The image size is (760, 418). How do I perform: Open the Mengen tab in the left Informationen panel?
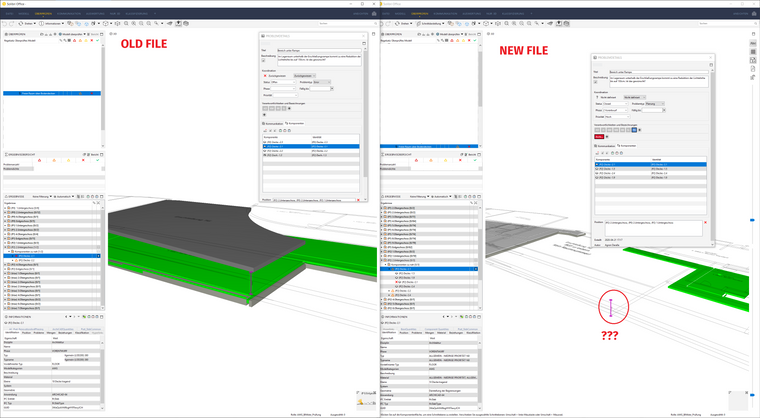click(x=51, y=333)
